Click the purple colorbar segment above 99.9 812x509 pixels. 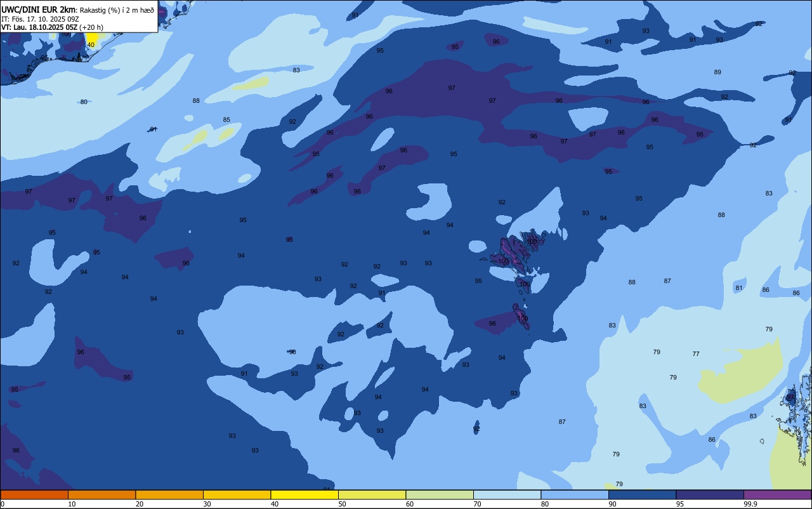pos(777,494)
